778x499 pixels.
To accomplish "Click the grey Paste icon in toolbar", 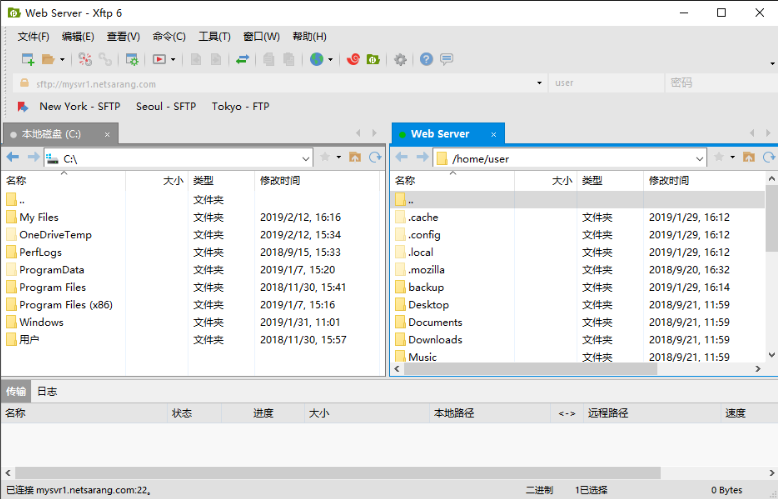I will (288, 60).
